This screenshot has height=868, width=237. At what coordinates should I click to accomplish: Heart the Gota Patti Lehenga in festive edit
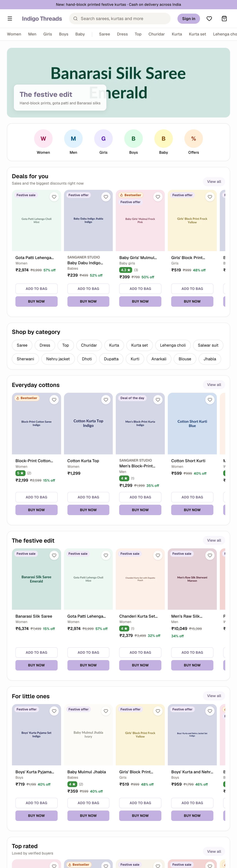(x=106, y=555)
